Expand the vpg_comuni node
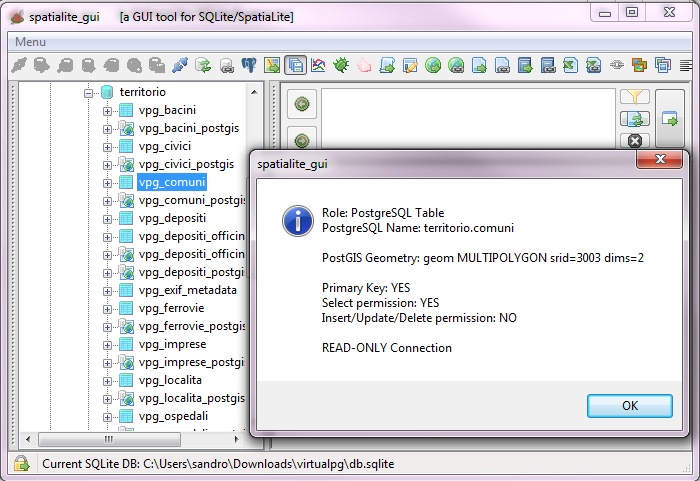The width and height of the screenshot is (700, 481). [107, 183]
